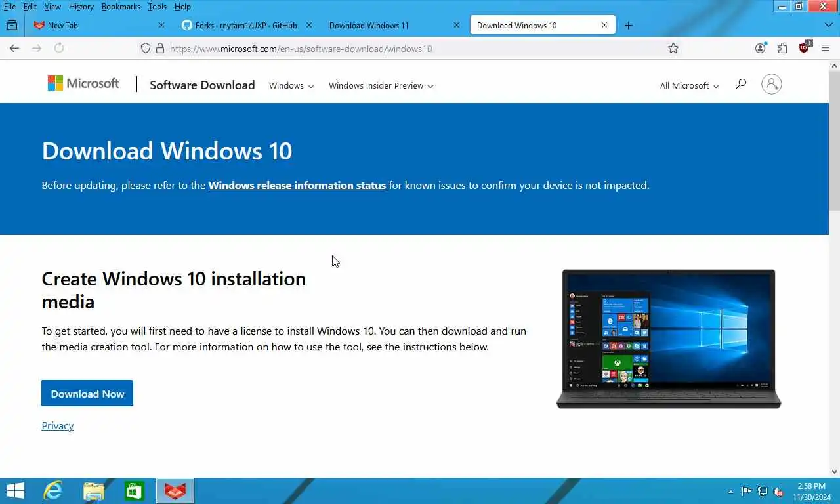Click the uBlock Origin extension icon
The height and width of the screenshot is (504, 840).
point(805,47)
